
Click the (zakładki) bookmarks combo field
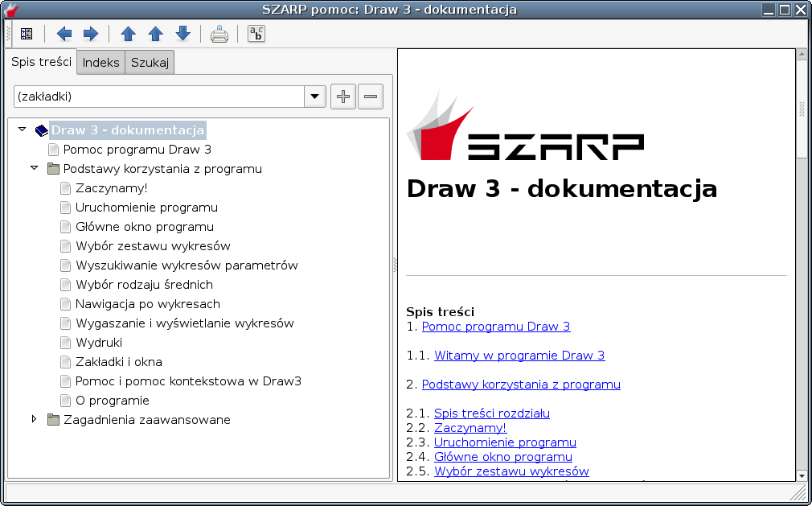pos(159,97)
